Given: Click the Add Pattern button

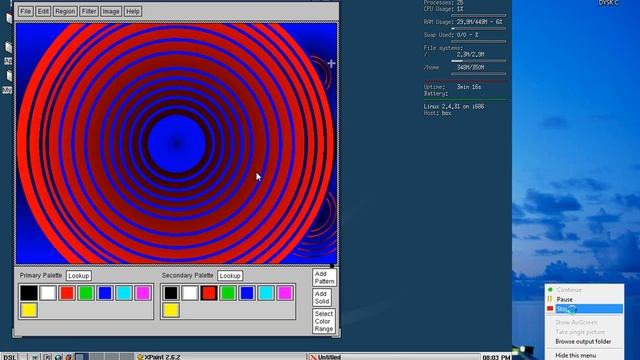Looking at the screenshot, I should click(x=324, y=278).
